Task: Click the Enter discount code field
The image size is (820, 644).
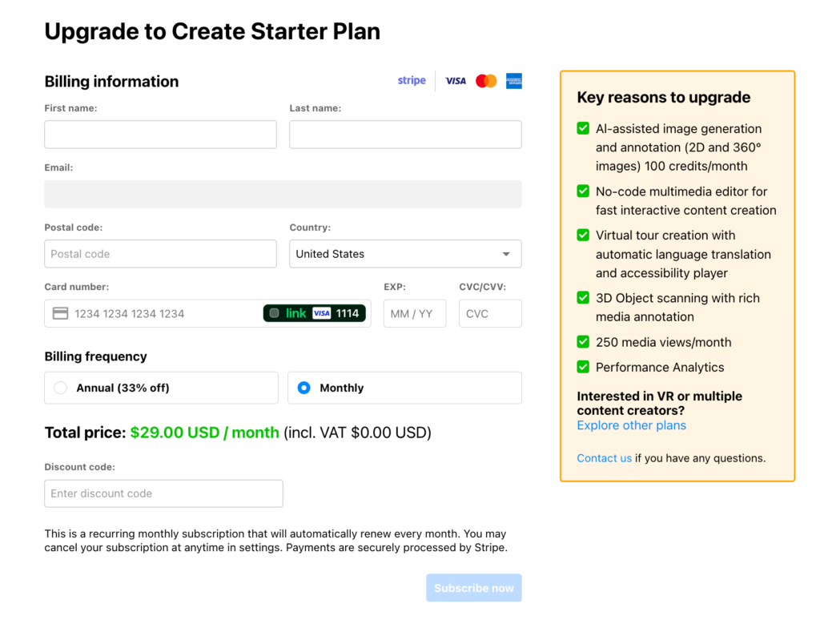Action: tap(163, 493)
